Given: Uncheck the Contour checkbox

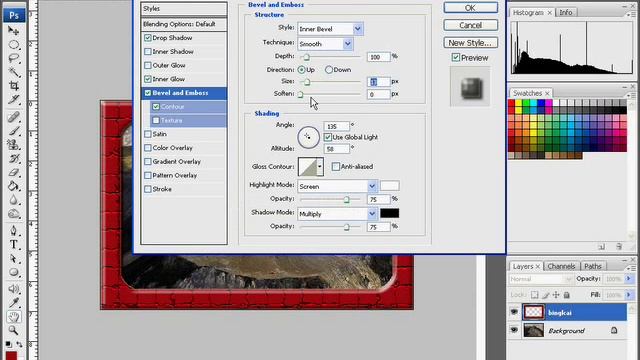Looking at the screenshot, I should pos(156,107).
